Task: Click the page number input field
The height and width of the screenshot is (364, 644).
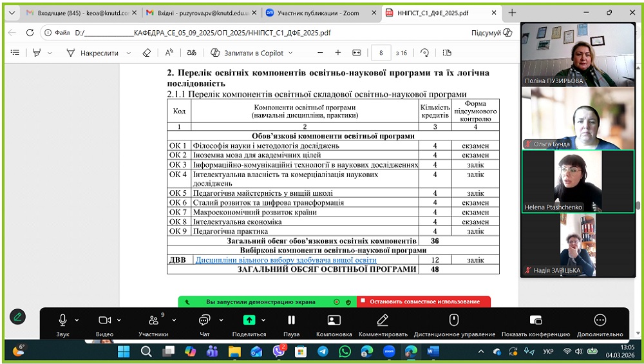Action: 382,53
